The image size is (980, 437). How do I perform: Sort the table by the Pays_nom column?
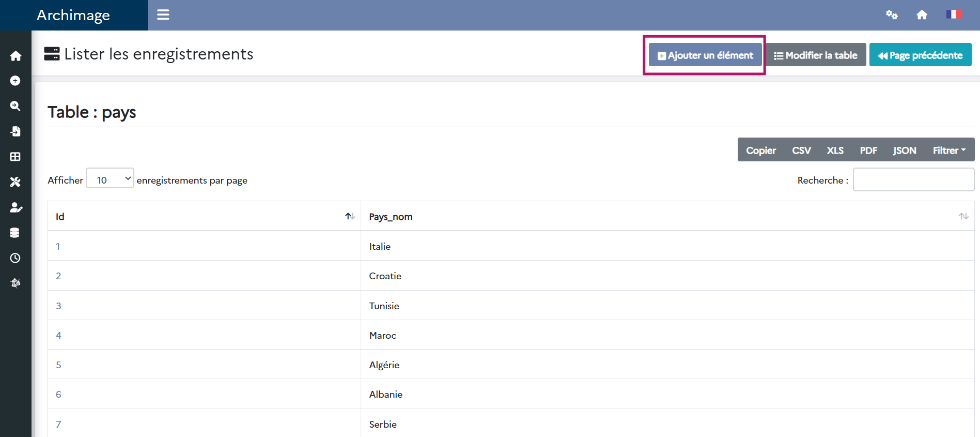963,216
